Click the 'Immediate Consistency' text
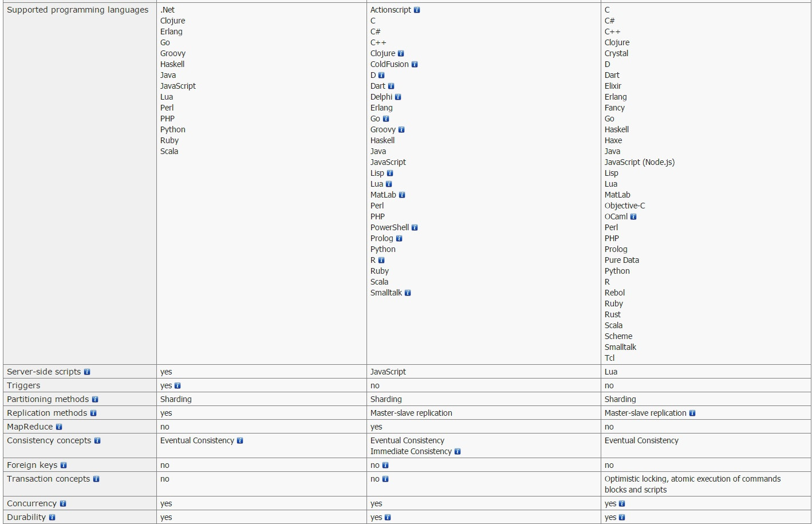The width and height of the screenshot is (812, 524). (411, 451)
